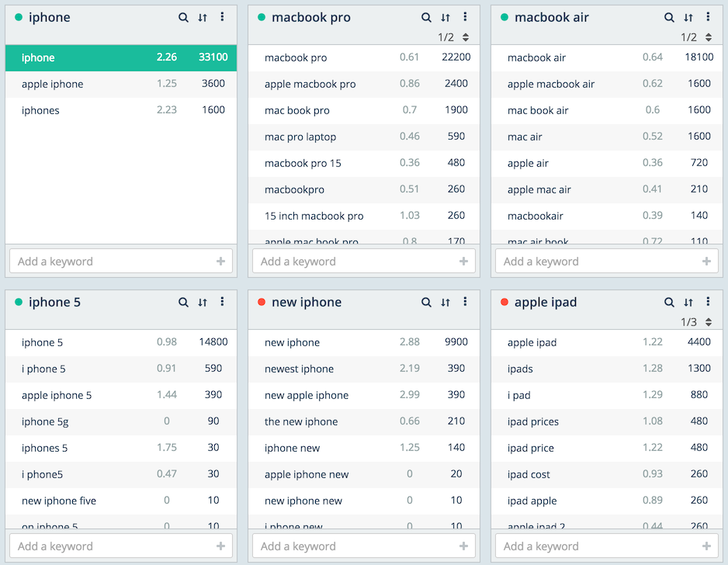Open options menu for iphone group

coord(223,17)
